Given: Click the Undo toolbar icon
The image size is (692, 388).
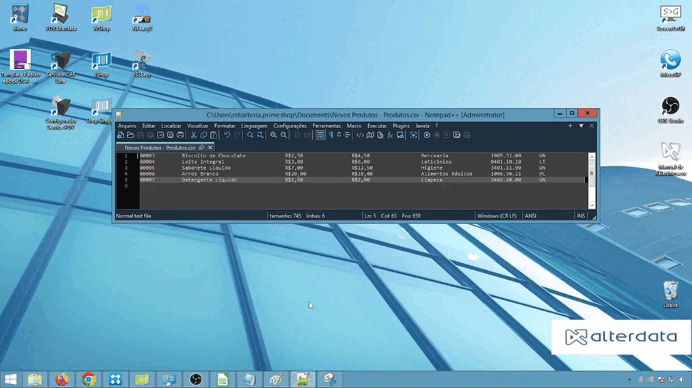Looking at the screenshot, I should (227, 135).
